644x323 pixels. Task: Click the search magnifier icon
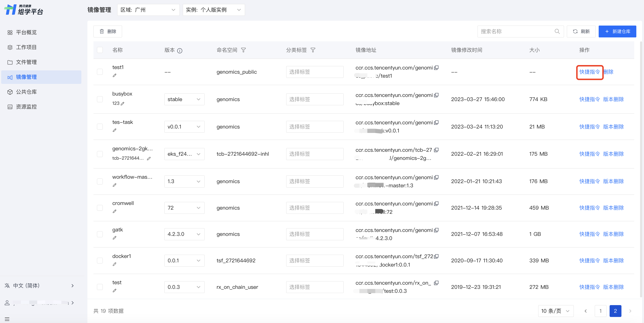click(557, 31)
